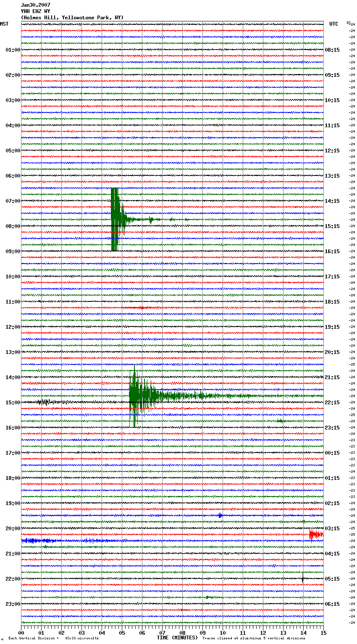Select the 03:00 MST time label
Image resolution: width=357 pixels, height=644 pixels.
[x=13, y=100]
